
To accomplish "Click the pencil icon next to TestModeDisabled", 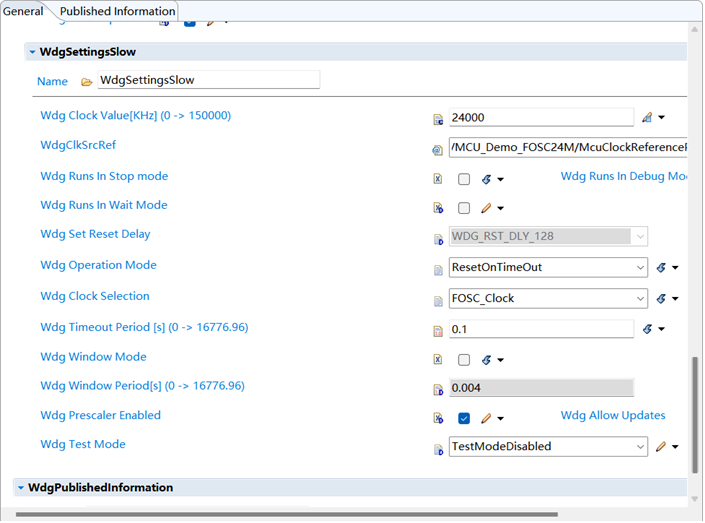I will (661, 447).
